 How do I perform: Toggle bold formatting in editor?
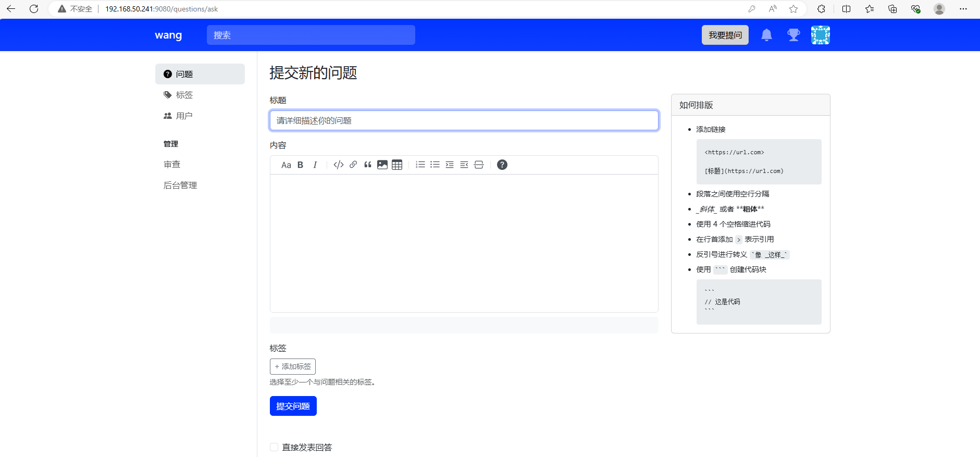[x=300, y=165]
